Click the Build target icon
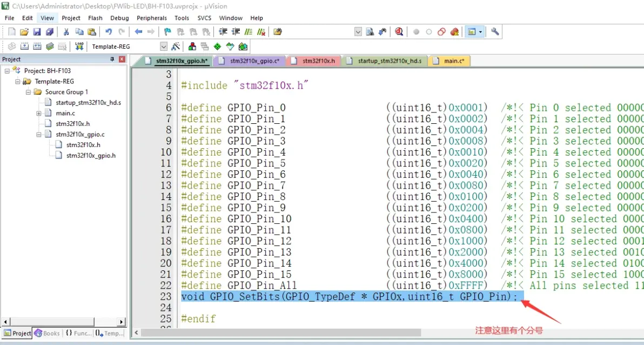Viewport: 644px width, 345px height. tap(25, 47)
